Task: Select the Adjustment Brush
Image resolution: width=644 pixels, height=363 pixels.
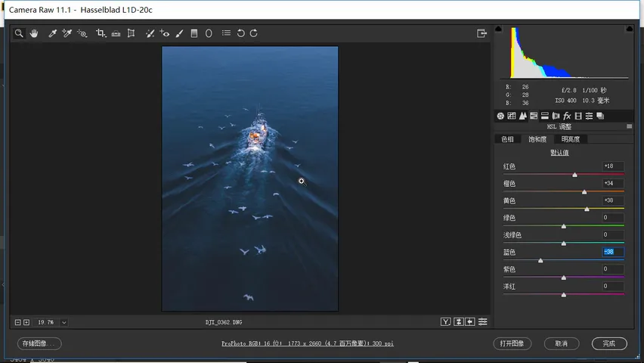Action: [x=179, y=33]
